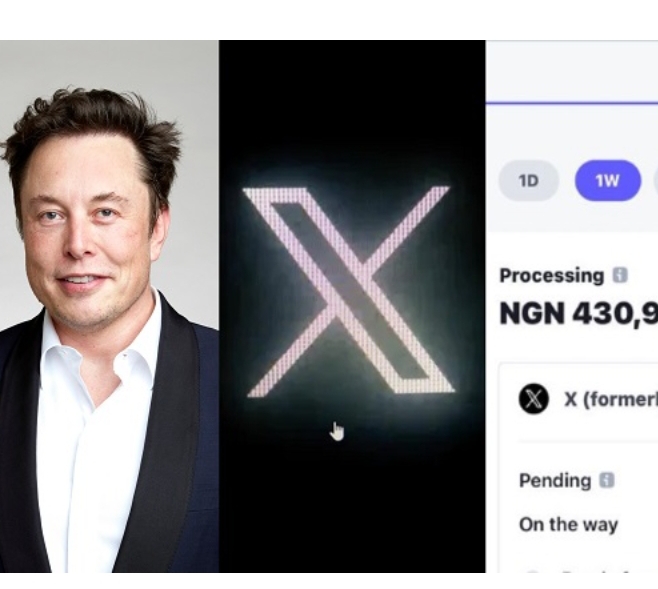Open the portrait photo of man in suit
This screenshot has height=589, width=658.
pos(109,306)
